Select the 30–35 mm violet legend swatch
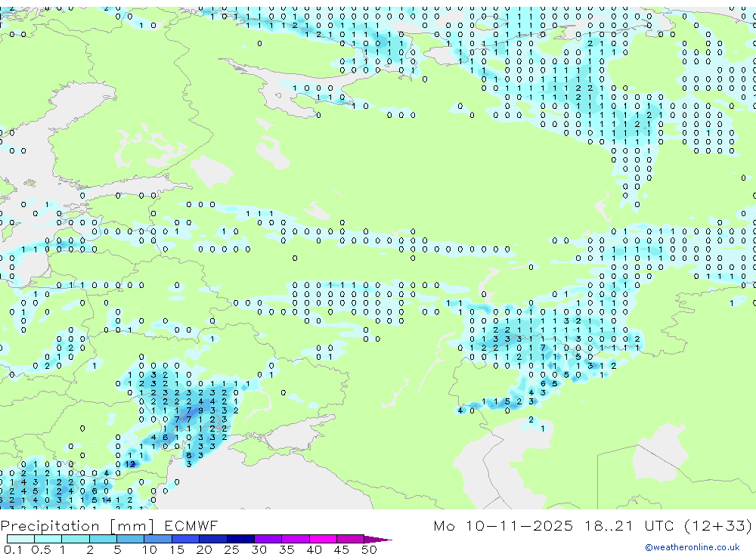Image resolution: width=756 pixels, height=554 pixels. tap(268, 539)
